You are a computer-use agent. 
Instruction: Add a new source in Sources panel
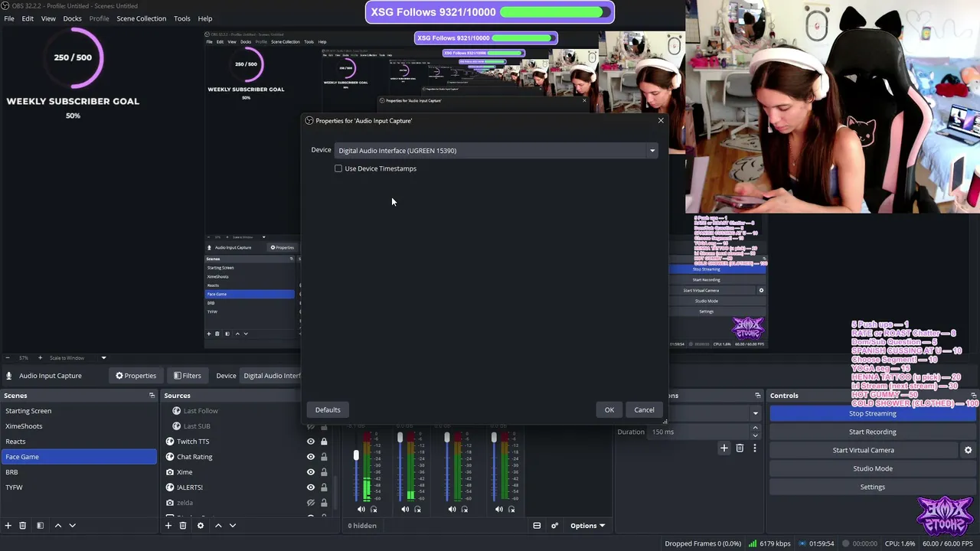168,526
